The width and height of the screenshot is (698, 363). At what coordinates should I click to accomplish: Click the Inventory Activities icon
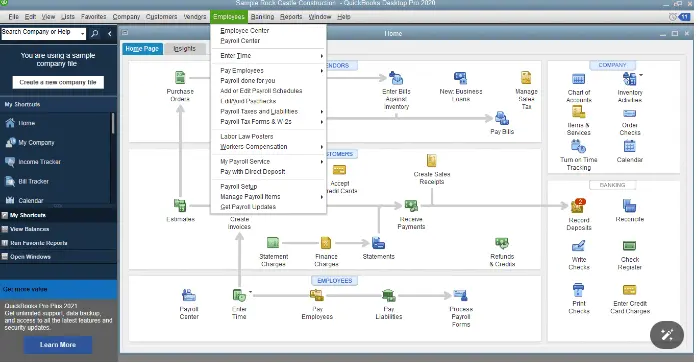pos(629,79)
